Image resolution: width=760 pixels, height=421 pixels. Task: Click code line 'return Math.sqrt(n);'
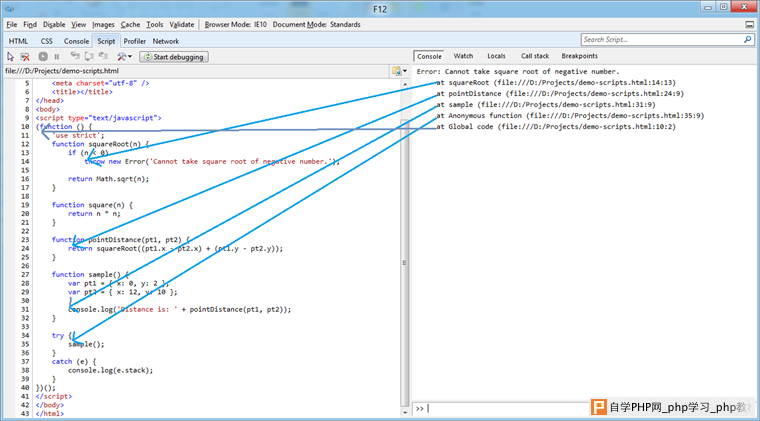click(109, 179)
